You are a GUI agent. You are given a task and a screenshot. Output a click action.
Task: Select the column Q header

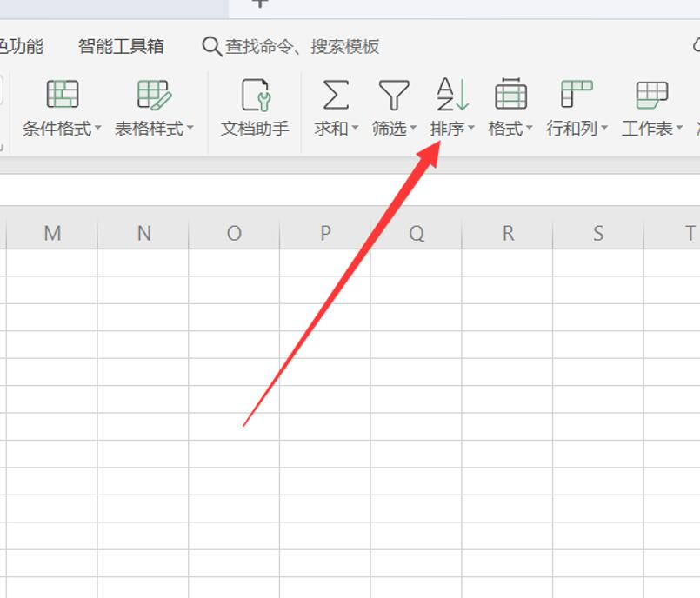pyautogui.click(x=417, y=233)
